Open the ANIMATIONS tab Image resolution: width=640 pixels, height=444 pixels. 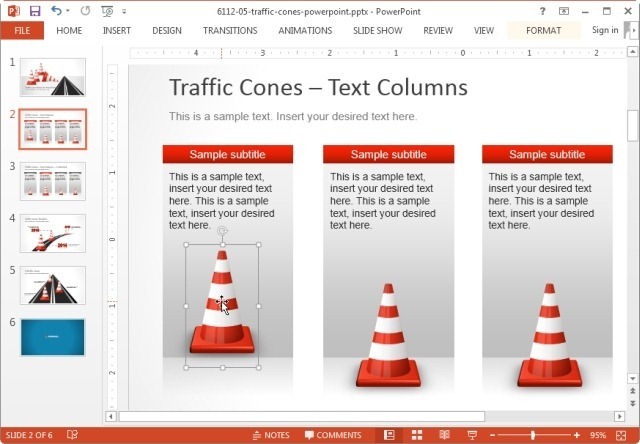[305, 31]
